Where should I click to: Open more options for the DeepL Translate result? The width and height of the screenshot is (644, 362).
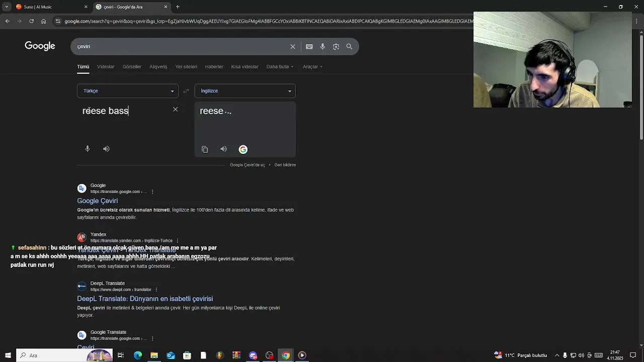click(156, 290)
